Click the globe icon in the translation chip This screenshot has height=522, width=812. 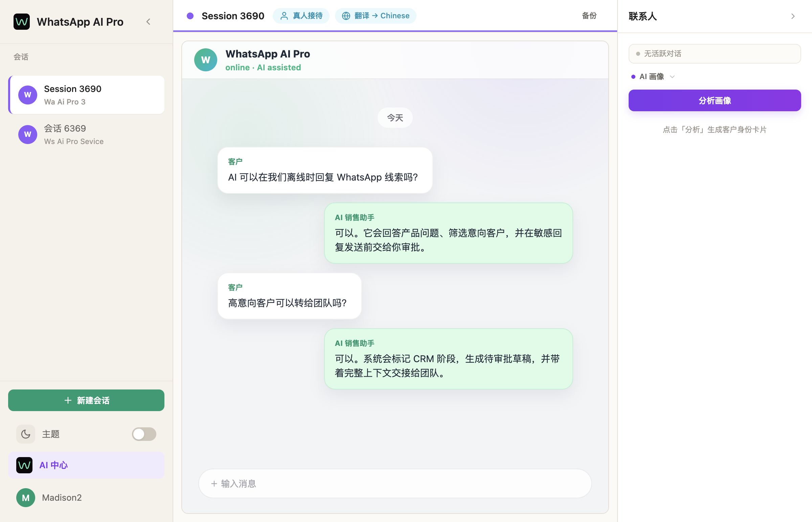click(346, 16)
